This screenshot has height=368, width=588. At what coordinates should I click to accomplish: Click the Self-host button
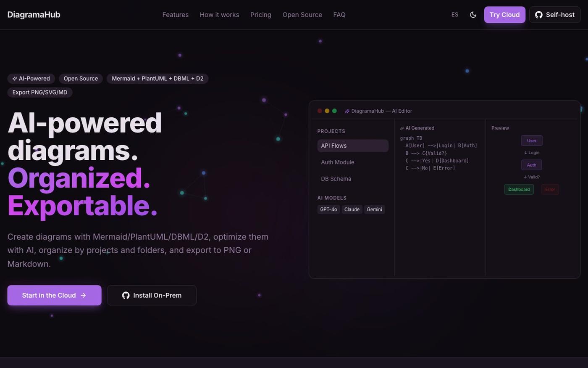(x=554, y=15)
